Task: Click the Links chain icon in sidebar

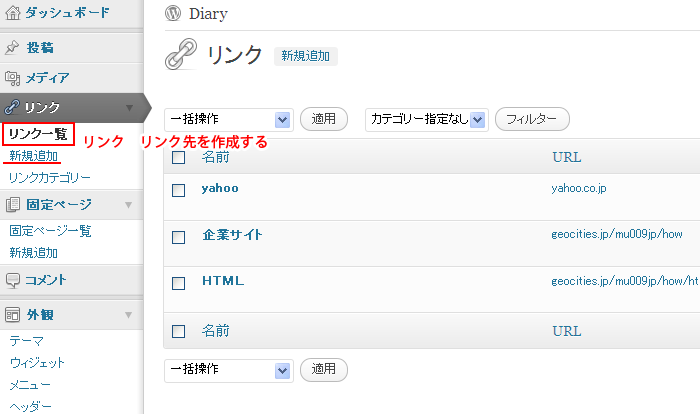Action: click(x=13, y=108)
